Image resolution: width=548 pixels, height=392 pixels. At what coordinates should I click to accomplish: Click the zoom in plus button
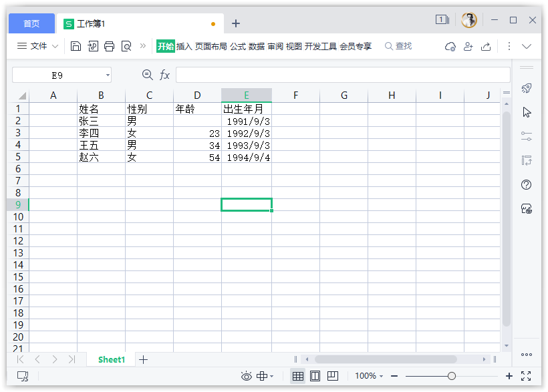coord(509,376)
